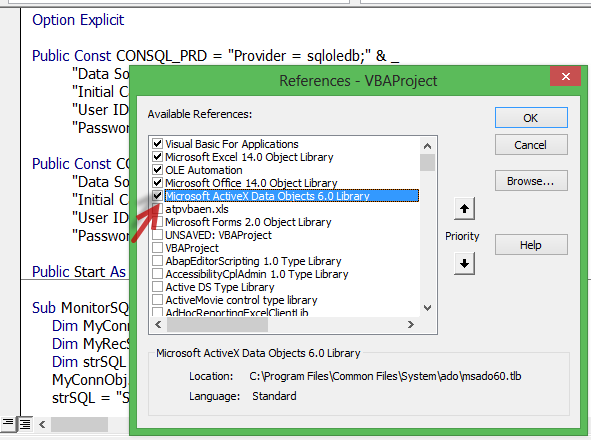This screenshot has width=591, height=440.
Task: Click the references list scroll-right arrow
Action: click(x=411, y=324)
